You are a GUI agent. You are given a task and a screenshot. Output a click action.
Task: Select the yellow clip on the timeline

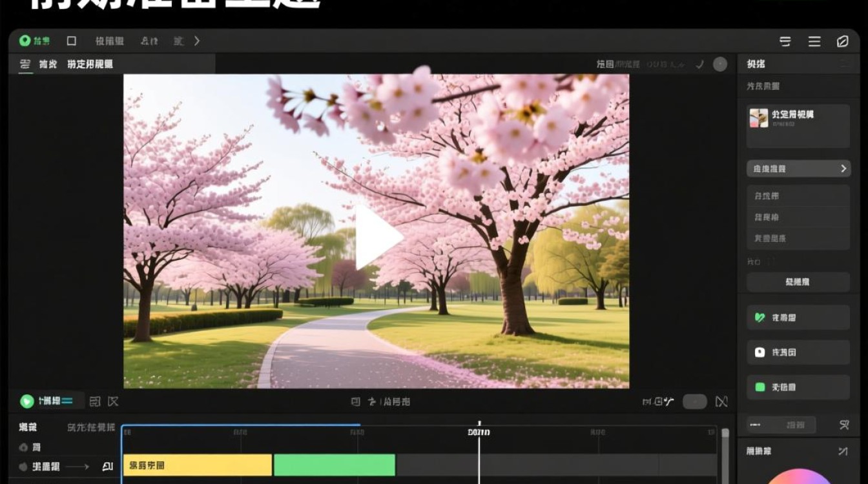tap(198, 465)
